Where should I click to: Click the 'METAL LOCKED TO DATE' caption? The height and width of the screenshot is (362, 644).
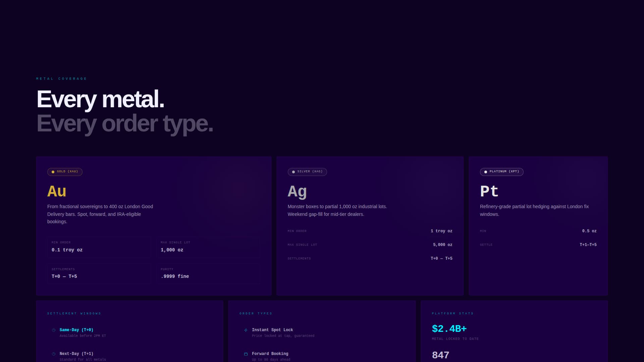(455, 339)
